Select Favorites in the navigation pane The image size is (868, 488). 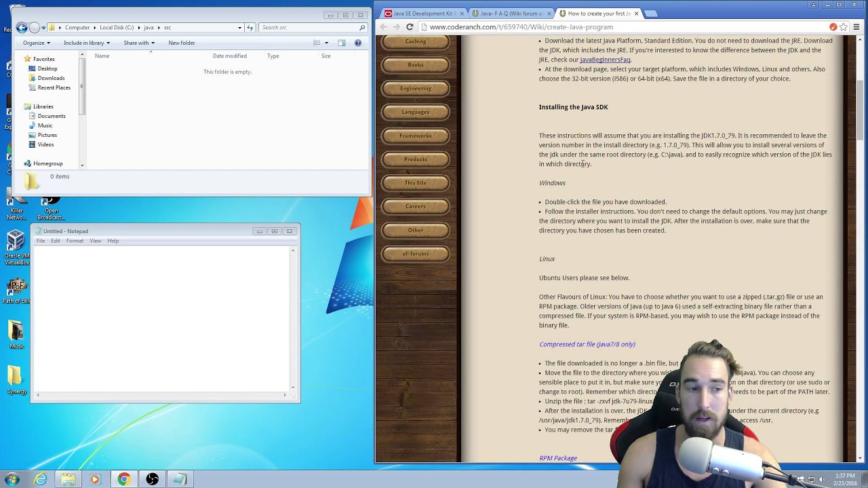(x=43, y=59)
